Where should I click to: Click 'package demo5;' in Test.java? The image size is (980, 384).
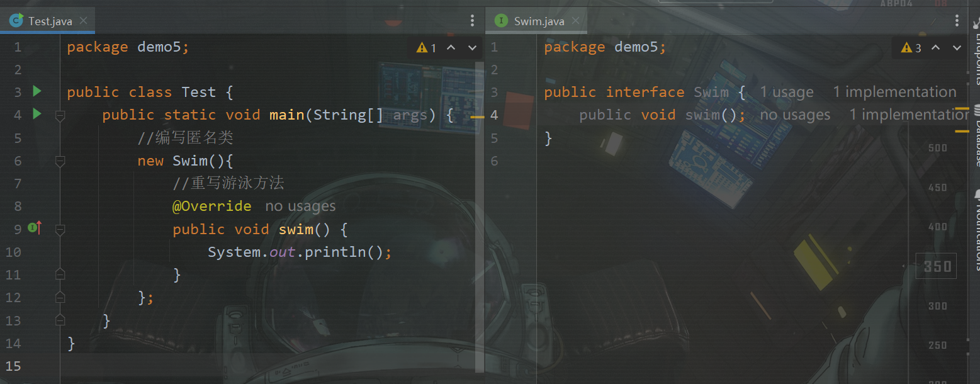point(128,47)
